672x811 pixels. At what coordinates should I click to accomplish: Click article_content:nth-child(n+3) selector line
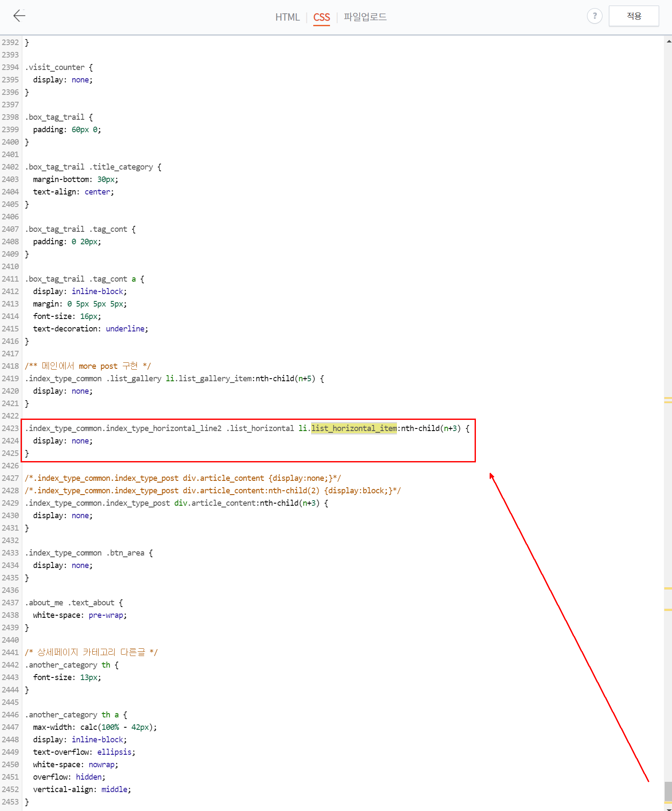177,503
